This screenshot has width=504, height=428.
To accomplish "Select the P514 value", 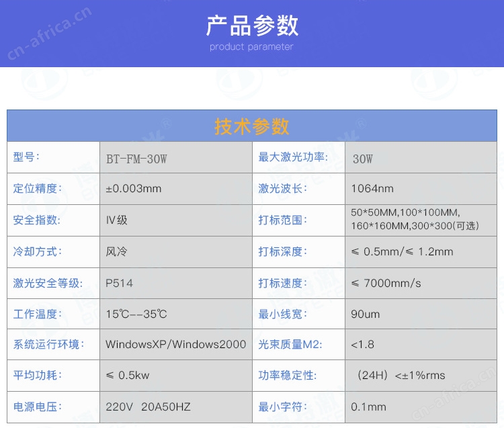I will pyautogui.click(x=119, y=283).
